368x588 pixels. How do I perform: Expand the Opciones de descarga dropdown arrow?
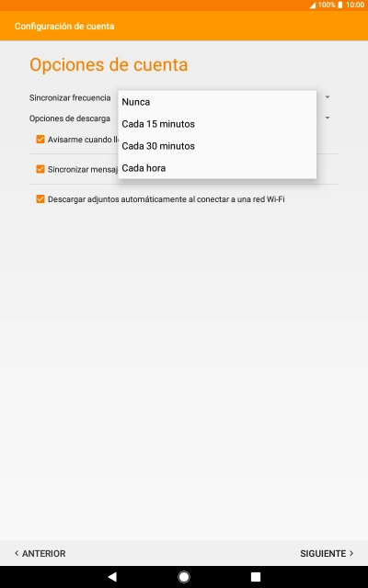(x=328, y=118)
